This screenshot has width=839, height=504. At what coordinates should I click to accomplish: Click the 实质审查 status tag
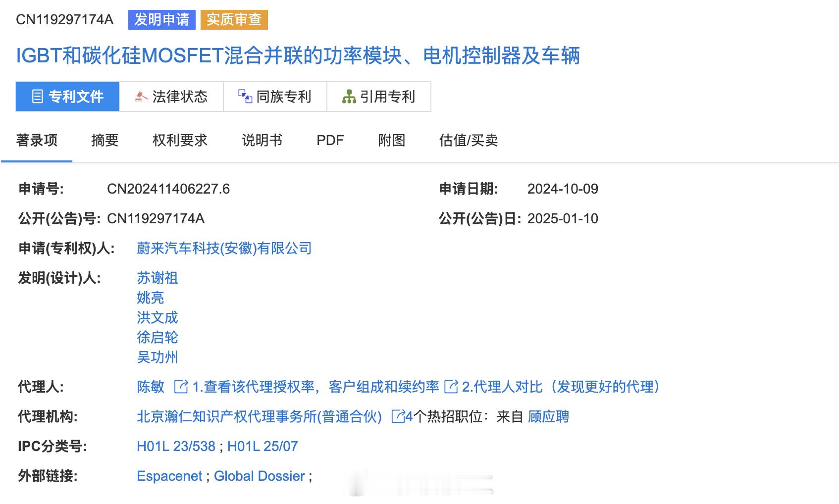tap(234, 20)
